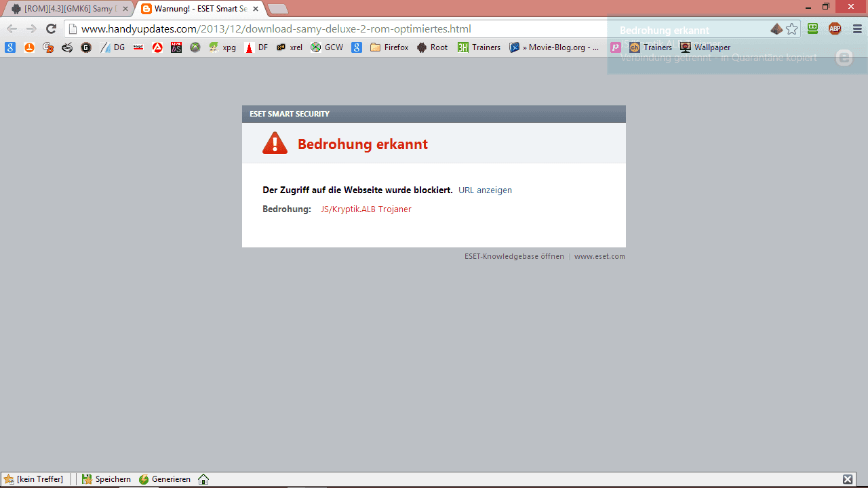
Task: Click Speichern in the bottom toolbar
Action: coord(106,479)
